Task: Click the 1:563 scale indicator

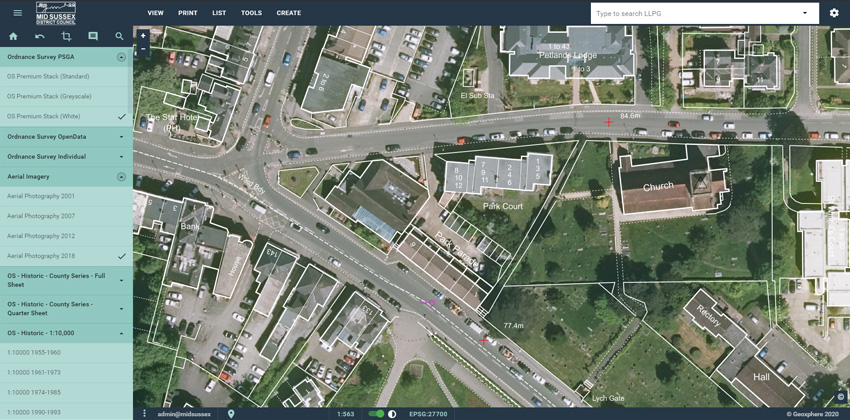Action: 345,414
